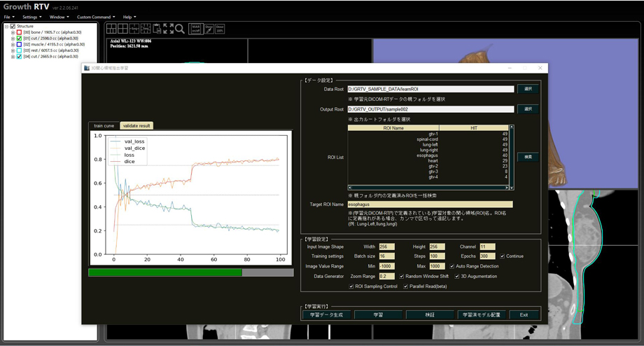Choose the first grid layout icon
The image size is (644, 346).
tap(111, 29)
